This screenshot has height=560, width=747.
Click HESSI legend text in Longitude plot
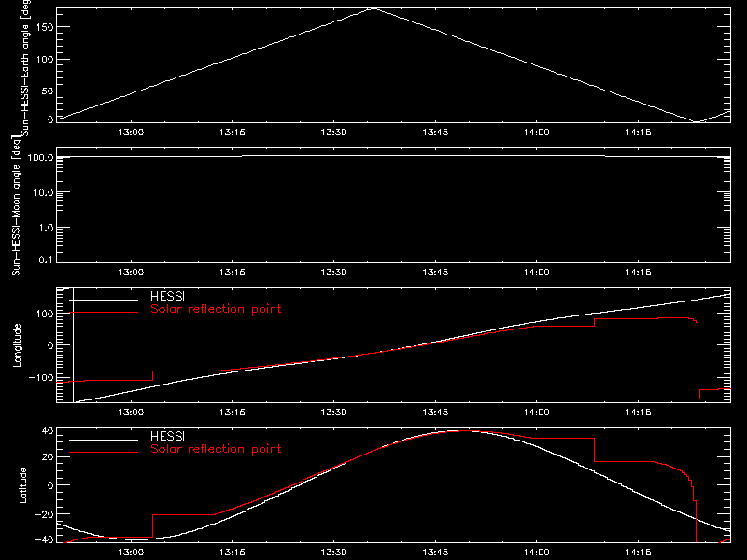click(x=168, y=296)
